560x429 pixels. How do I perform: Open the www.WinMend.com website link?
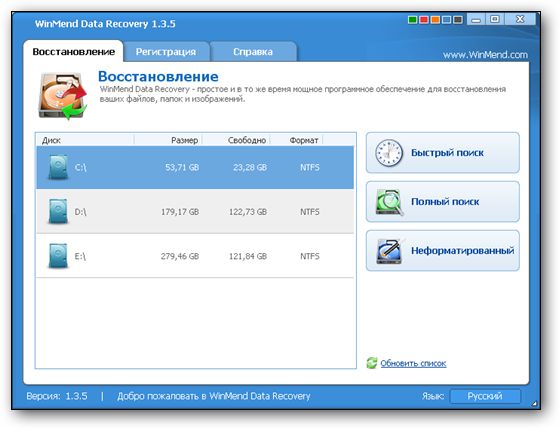click(x=485, y=55)
